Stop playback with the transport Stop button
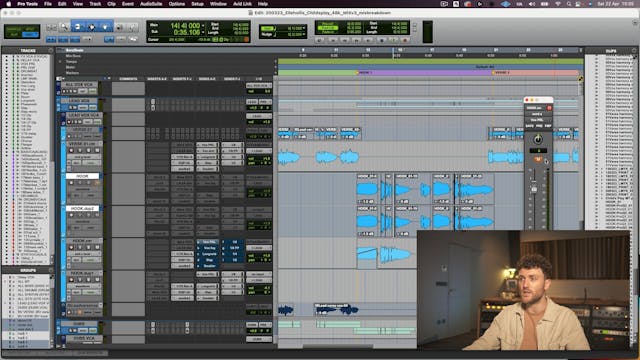 pos(382,40)
